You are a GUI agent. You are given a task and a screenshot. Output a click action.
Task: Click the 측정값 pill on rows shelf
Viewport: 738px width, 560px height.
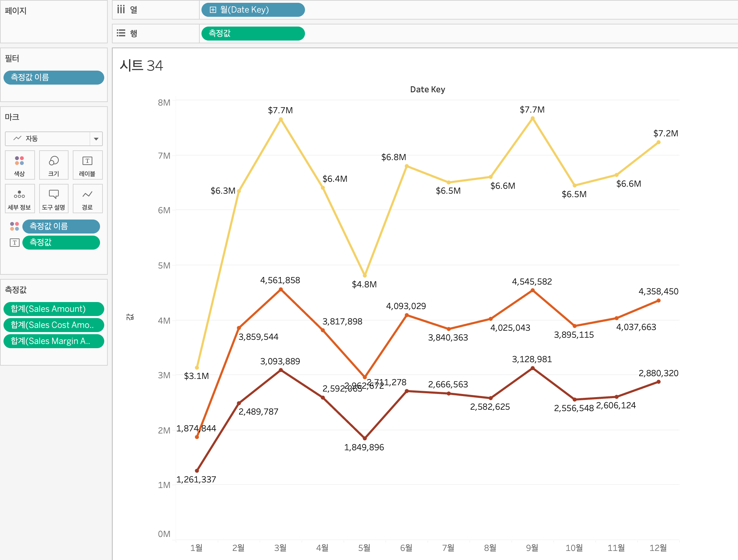(x=253, y=34)
